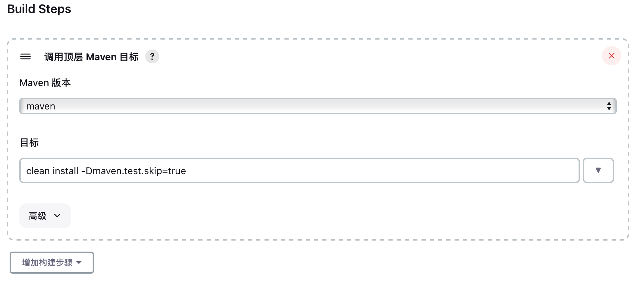Expand the 高级 advanced options
This screenshot has height=285, width=644.
coord(45,216)
